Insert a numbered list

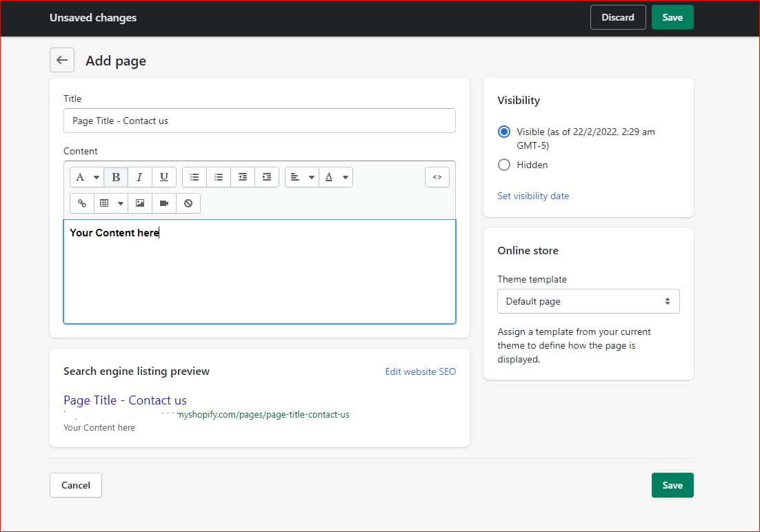click(x=218, y=177)
